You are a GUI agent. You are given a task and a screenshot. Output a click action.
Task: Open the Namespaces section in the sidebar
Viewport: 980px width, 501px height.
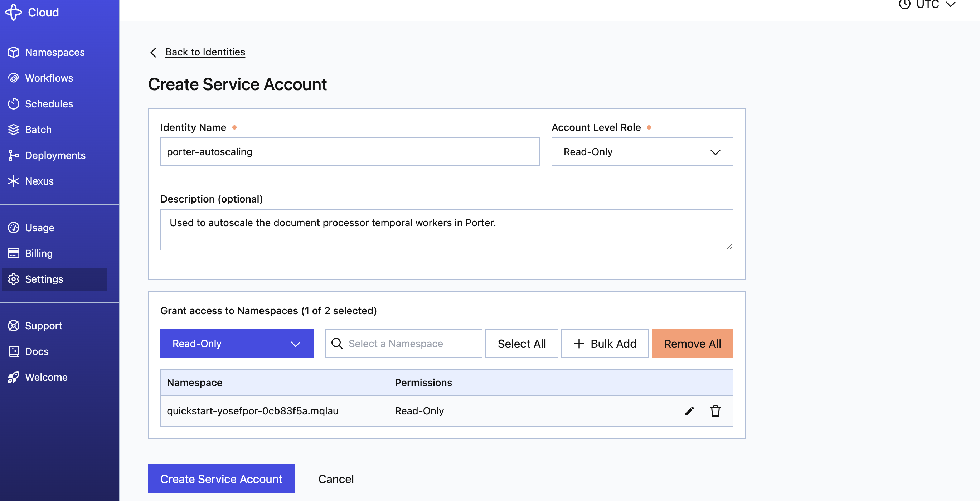tap(54, 52)
